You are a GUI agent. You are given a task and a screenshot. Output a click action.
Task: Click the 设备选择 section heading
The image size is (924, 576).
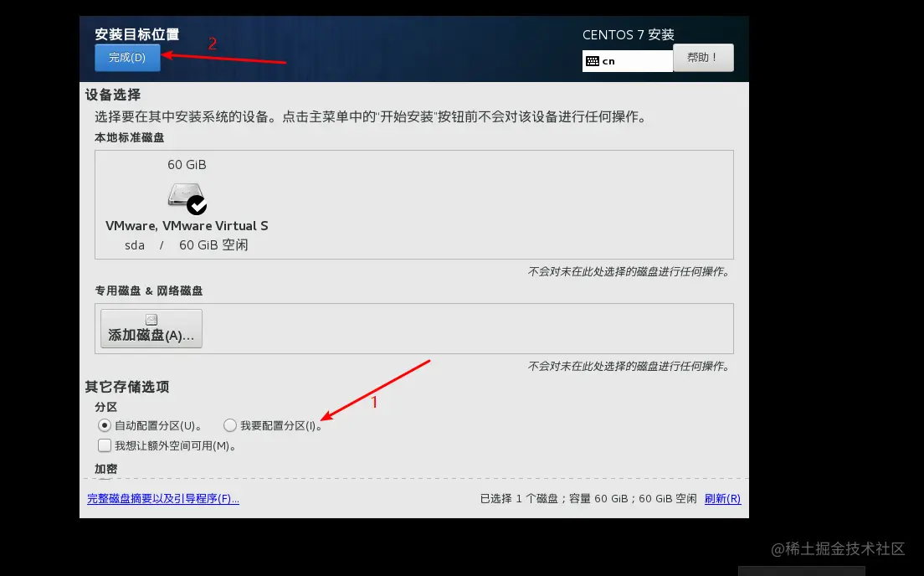pos(113,95)
